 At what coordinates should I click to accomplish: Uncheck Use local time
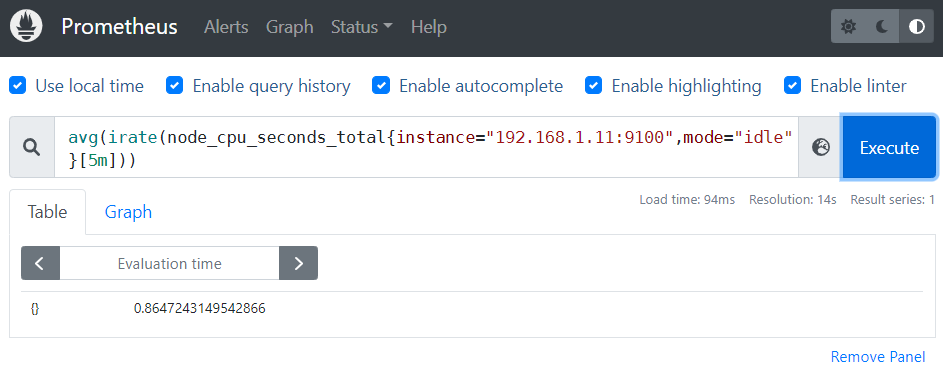[18, 86]
